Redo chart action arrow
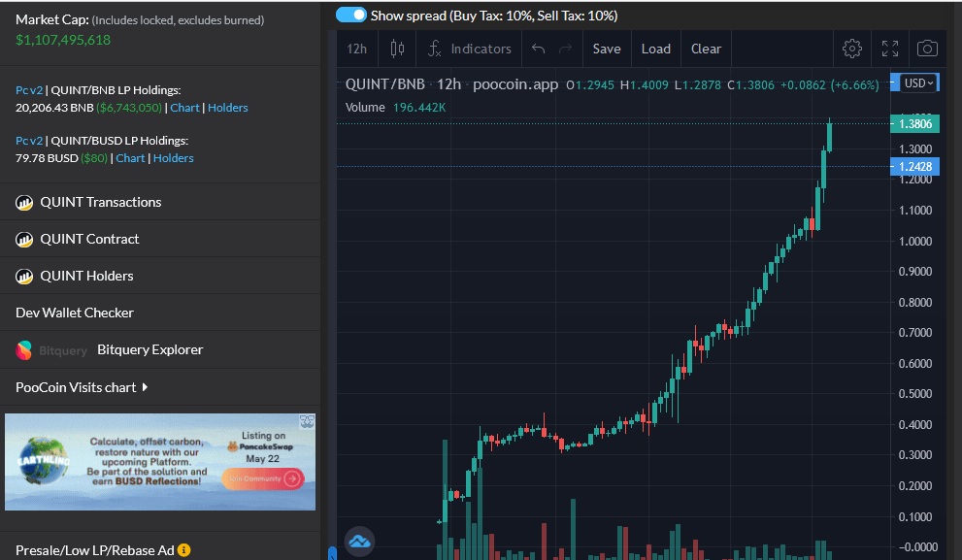 click(566, 49)
